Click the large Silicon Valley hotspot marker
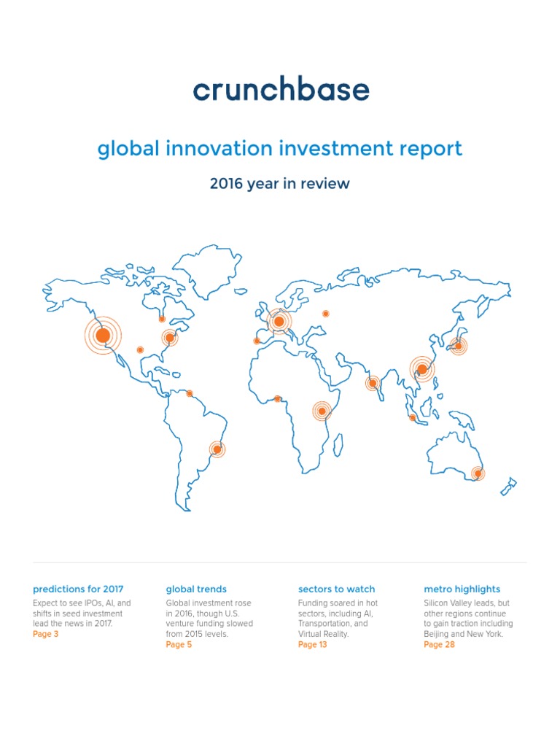The width and height of the screenshot is (560, 747). pyautogui.click(x=103, y=336)
